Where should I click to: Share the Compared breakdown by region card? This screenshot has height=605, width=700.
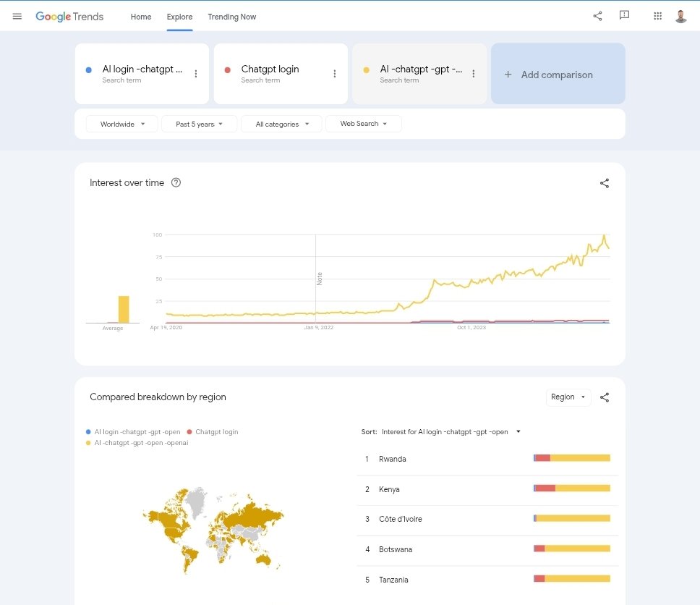pyautogui.click(x=604, y=397)
